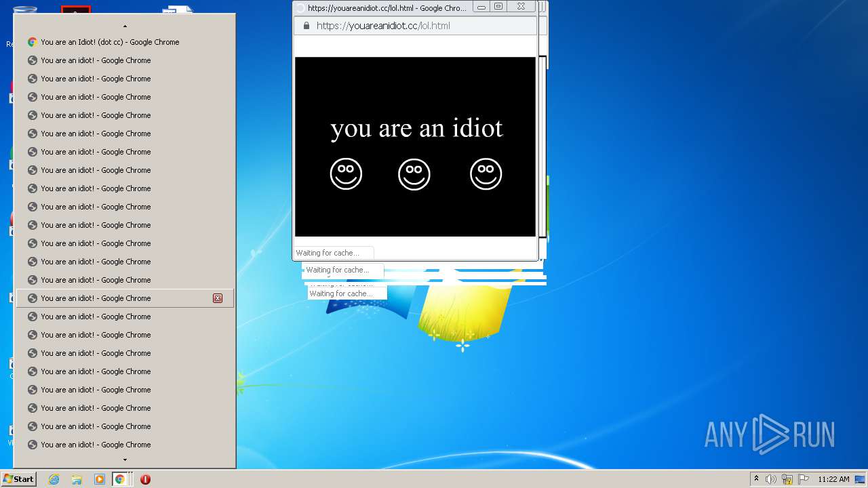
Task: Minimize the youareanidiot.cc Chrome window
Action: [481, 7]
